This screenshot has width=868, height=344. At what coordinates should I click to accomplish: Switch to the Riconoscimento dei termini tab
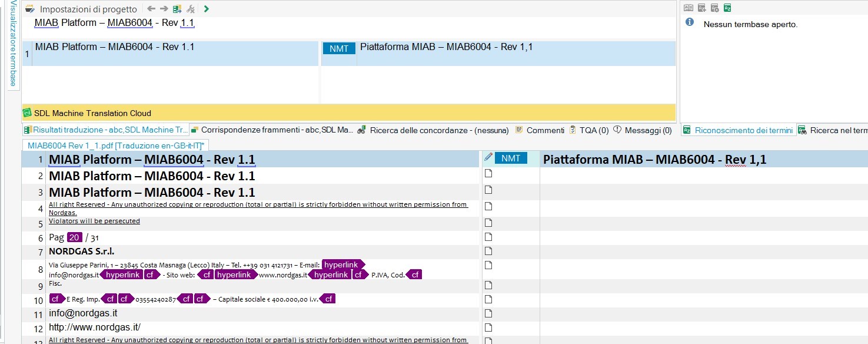pyautogui.click(x=739, y=130)
